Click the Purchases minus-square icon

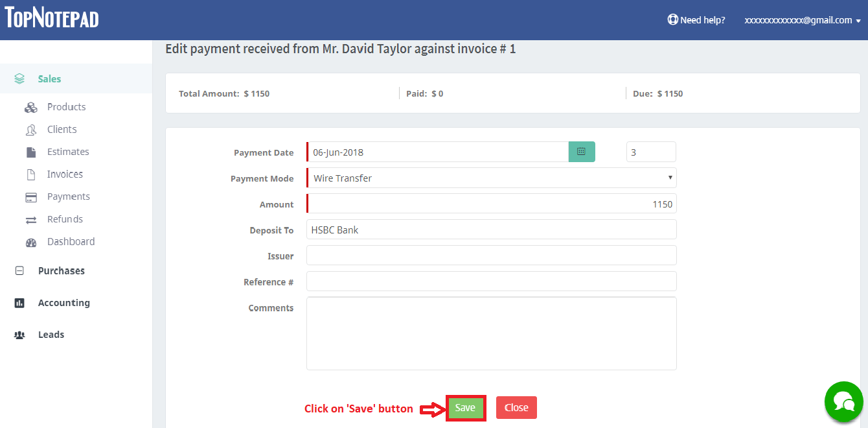pyautogui.click(x=19, y=271)
